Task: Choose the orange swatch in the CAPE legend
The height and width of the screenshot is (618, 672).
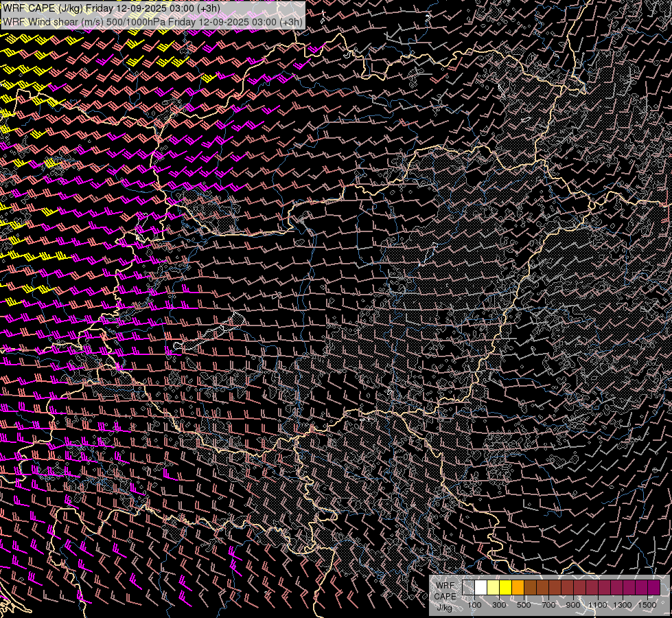Action: coord(518,587)
